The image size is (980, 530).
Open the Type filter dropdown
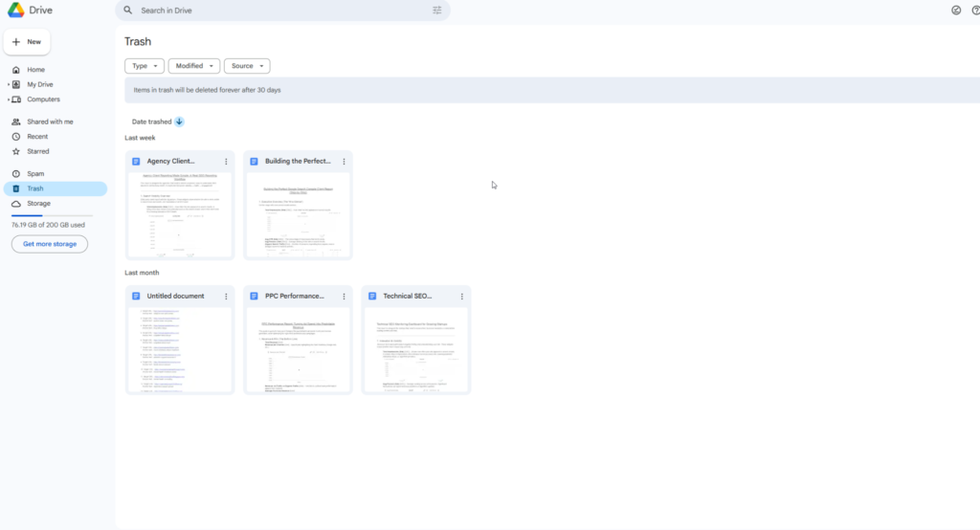tap(145, 66)
